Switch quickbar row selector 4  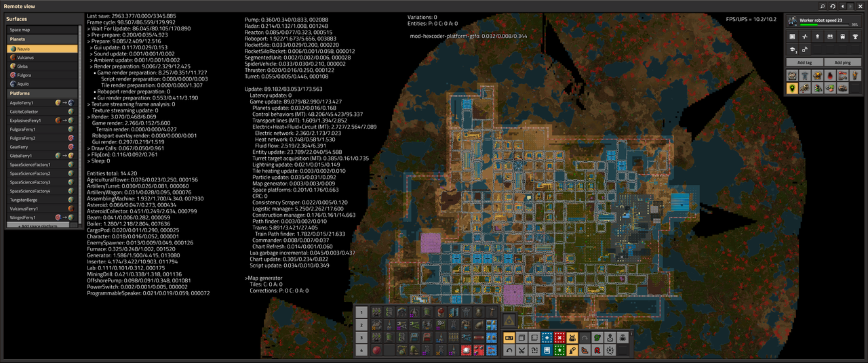361,350
